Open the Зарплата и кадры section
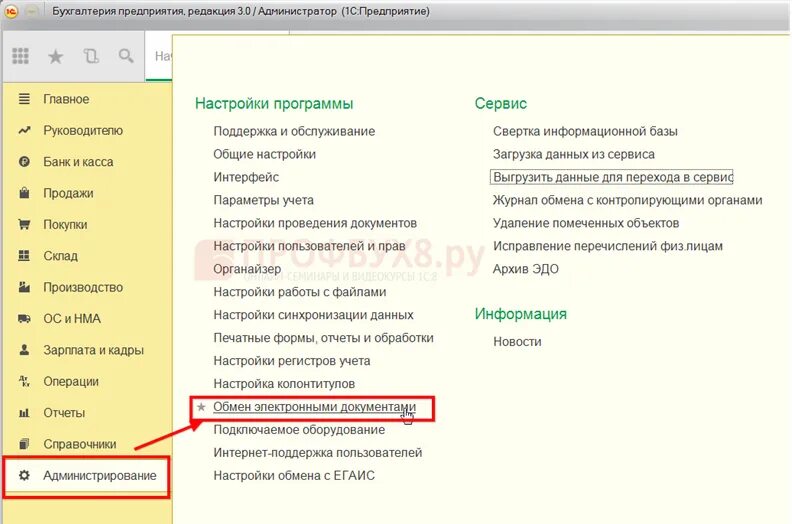792x524 pixels. (x=93, y=350)
